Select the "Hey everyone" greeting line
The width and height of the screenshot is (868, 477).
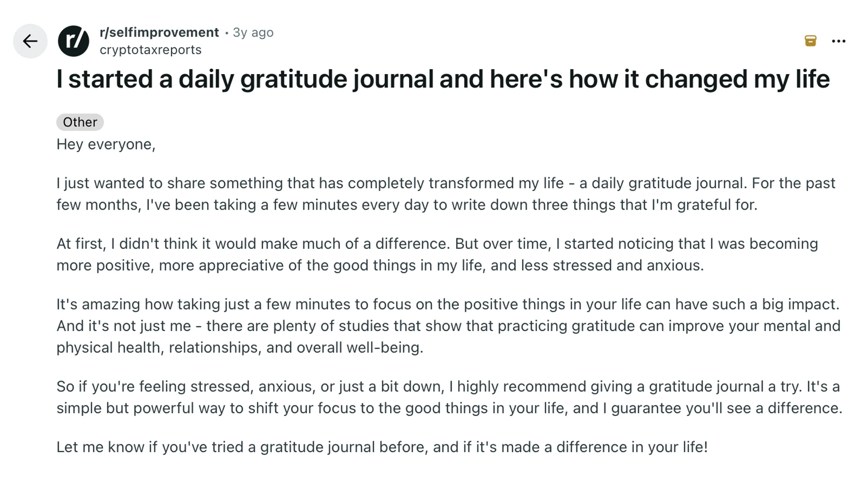[x=105, y=144]
